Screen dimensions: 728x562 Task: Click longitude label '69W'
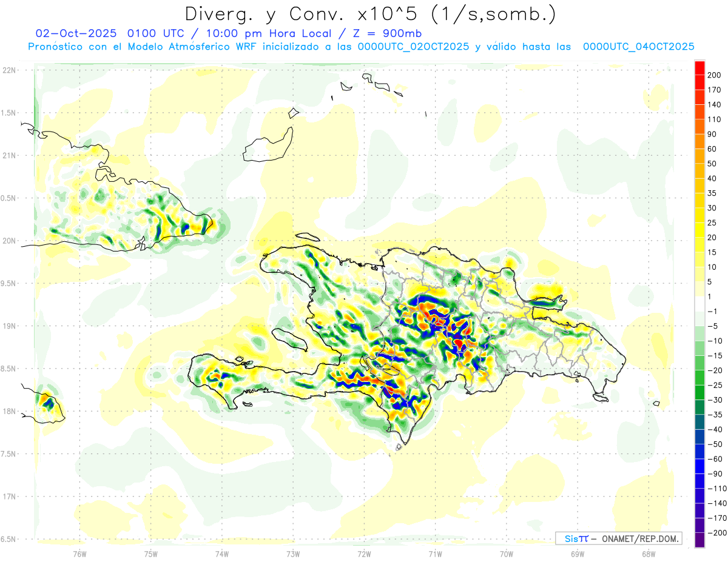(577, 553)
